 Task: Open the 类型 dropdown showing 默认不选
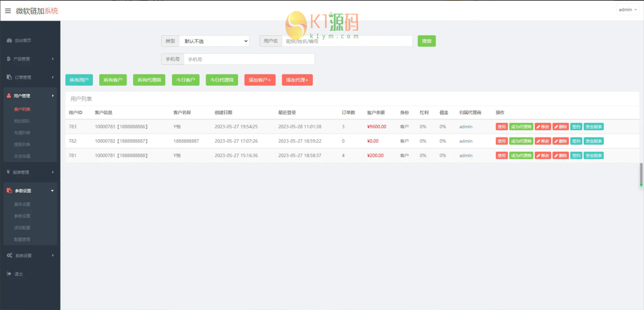(215, 41)
